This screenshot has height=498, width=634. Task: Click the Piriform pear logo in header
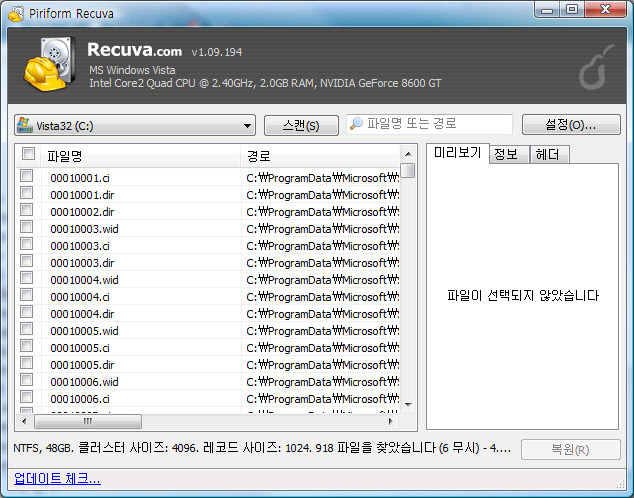click(596, 67)
